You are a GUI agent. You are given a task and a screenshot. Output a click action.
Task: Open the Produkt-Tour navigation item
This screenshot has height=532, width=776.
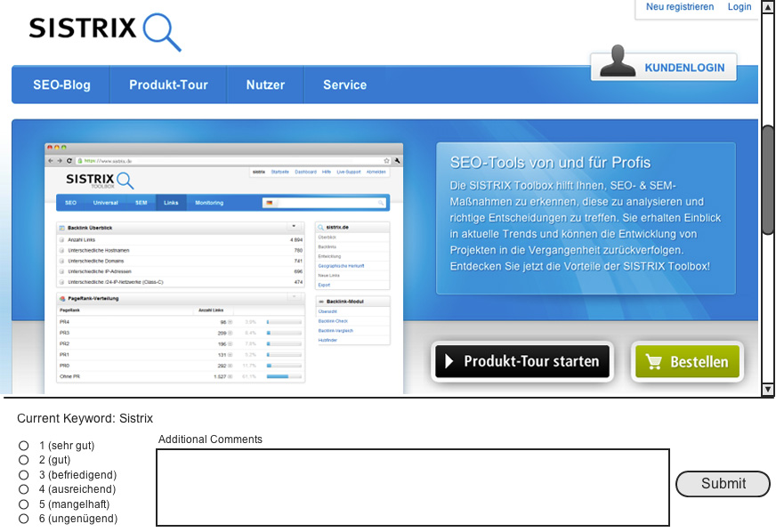[x=168, y=85]
